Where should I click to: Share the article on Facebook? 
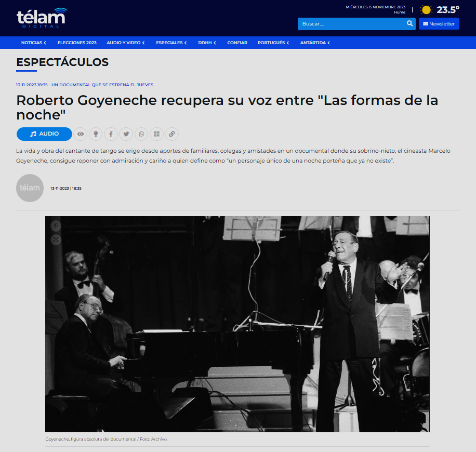click(x=111, y=134)
